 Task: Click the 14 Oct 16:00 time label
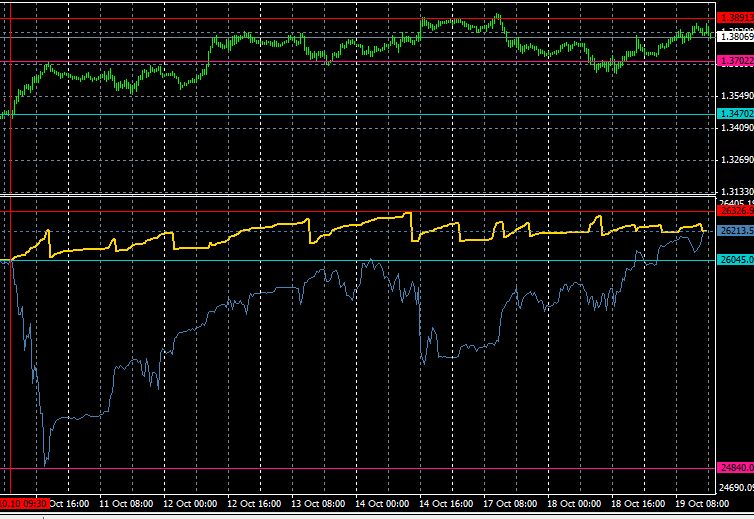point(446,504)
